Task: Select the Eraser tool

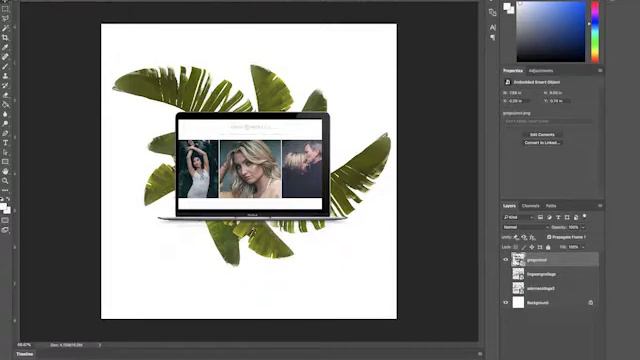Action: 5,95
